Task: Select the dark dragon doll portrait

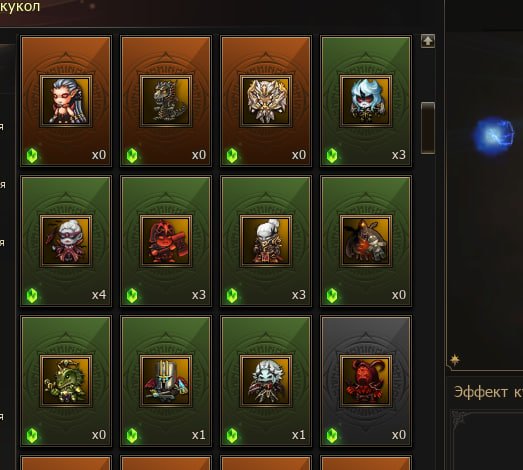Action: coord(166,101)
